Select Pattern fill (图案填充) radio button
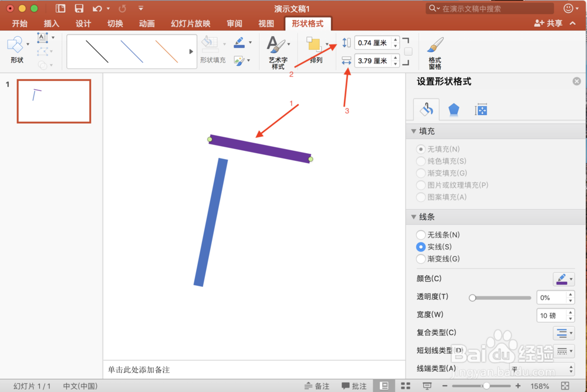 [x=421, y=197]
